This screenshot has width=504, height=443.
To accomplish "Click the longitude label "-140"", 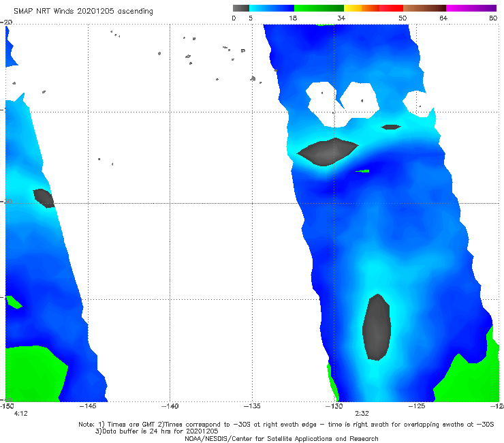I will coord(170,406).
